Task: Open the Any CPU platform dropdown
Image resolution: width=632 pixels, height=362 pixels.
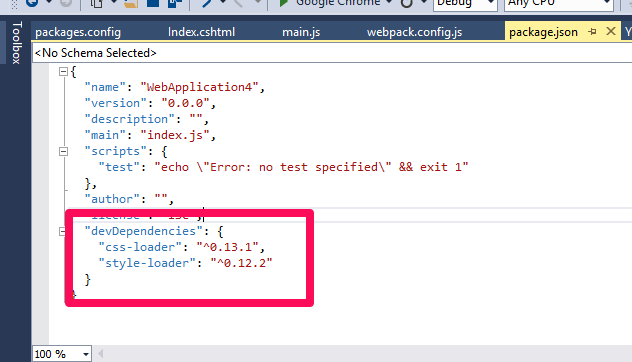Action: 559,3
